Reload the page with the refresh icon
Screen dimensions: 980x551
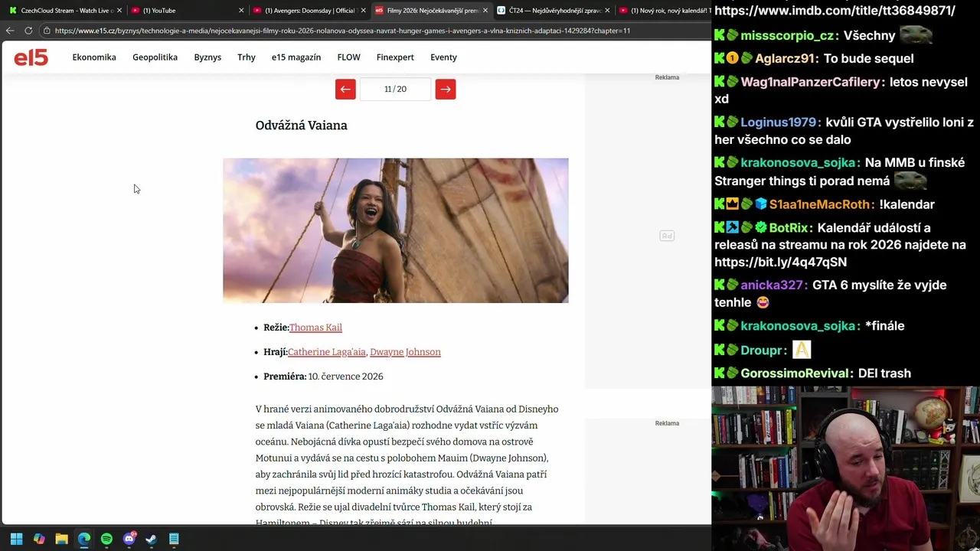pyautogui.click(x=28, y=31)
